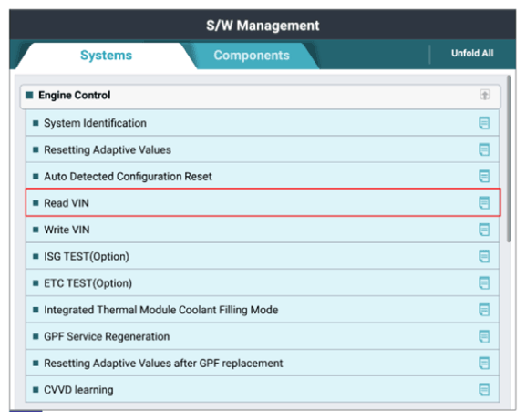Select the Write VIN function

click(263, 230)
